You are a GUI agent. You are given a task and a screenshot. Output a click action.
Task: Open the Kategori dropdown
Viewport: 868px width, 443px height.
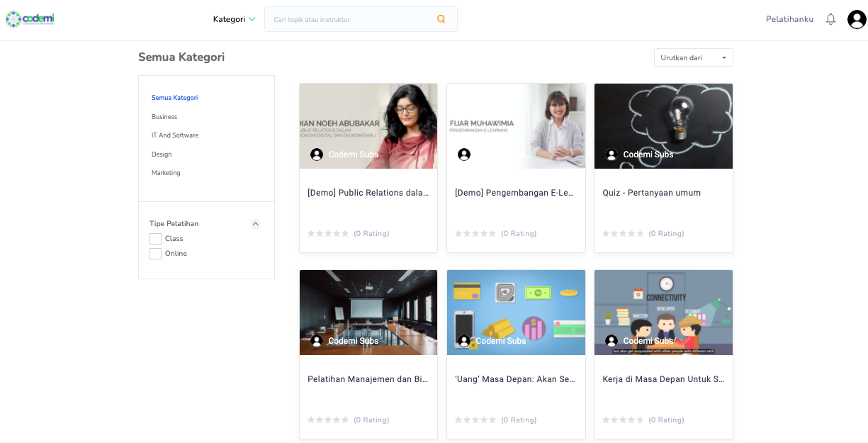(x=234, y=19)
